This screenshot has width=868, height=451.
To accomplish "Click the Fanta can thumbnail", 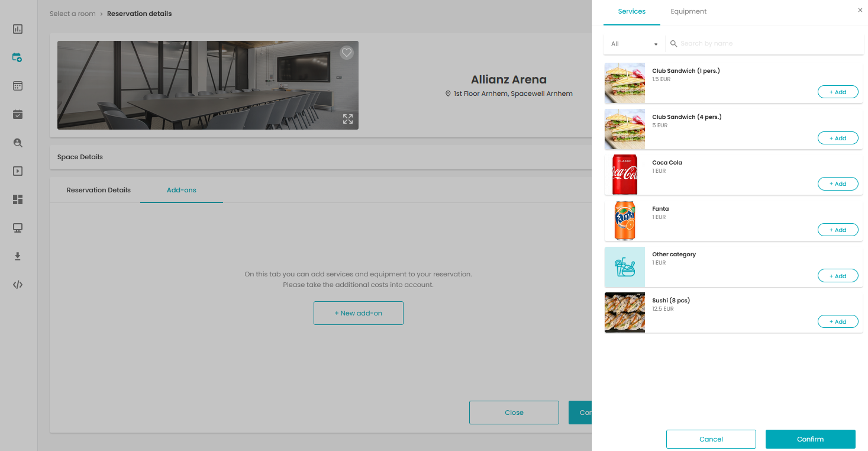I will coord(625,221).
